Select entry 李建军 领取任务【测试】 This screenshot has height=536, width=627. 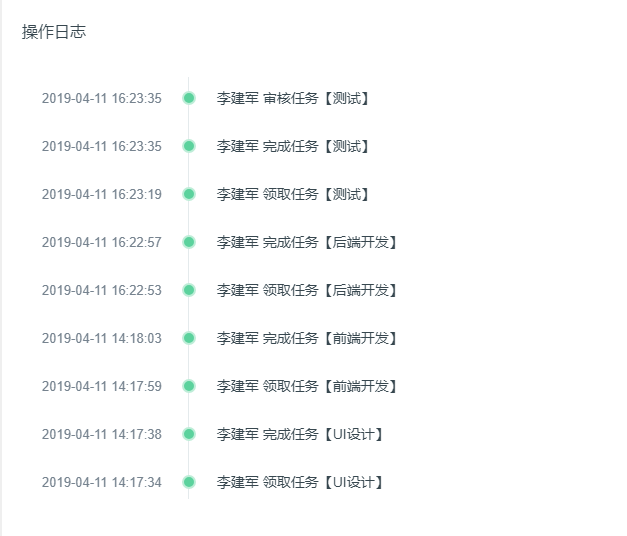[292, 194]
